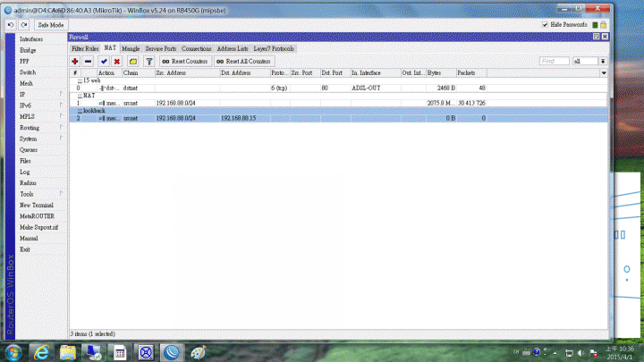This screenshot has width=644, height=362.
Task: Click the redo arrow icon
Action: point(24,25)
